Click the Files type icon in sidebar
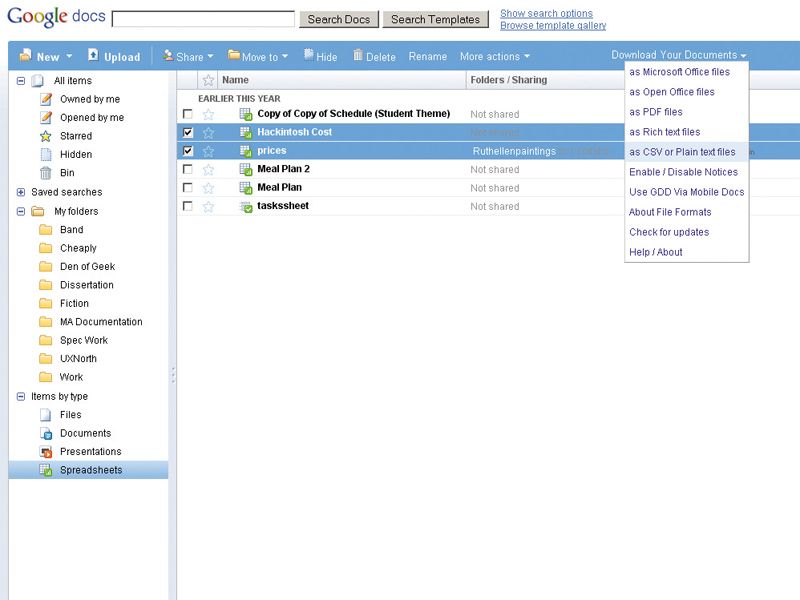Viewport: 800px width, 600px height. coord(45,415)
